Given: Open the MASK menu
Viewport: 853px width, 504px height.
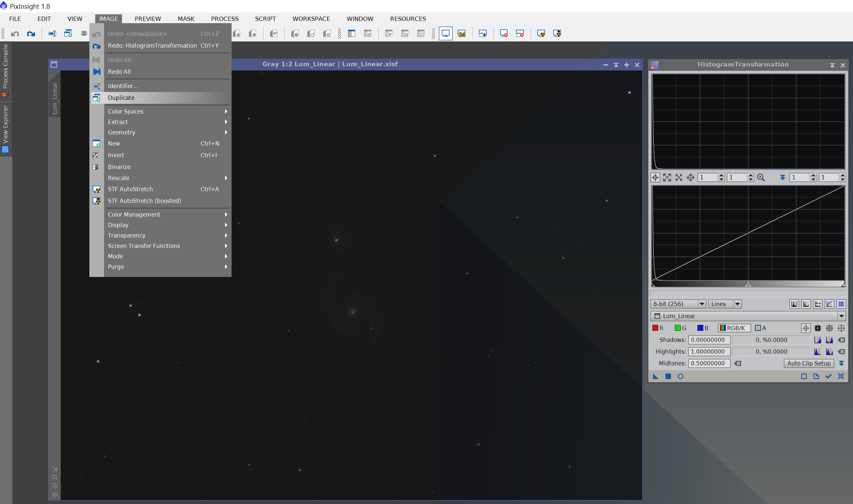Looking at the screenshot, I should click(x=186, y=19).
